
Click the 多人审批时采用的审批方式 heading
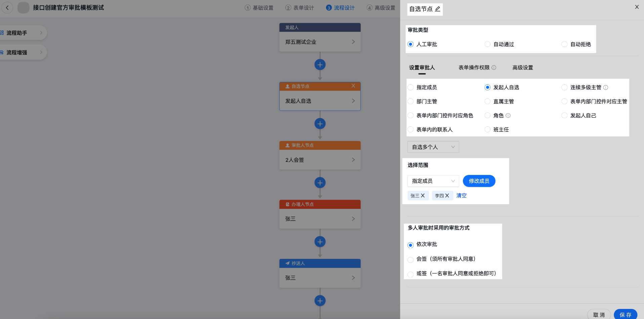pyautogui.click(x=439, y=228)
